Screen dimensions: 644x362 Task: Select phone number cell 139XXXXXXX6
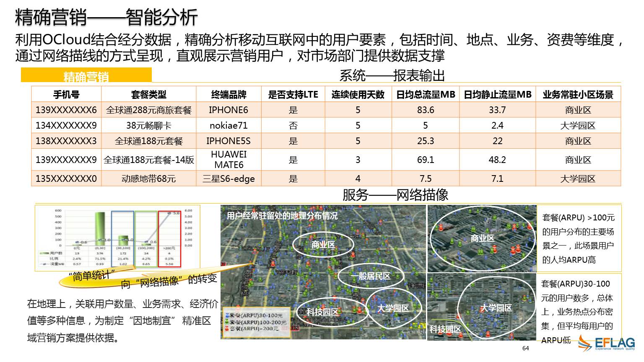66,110
